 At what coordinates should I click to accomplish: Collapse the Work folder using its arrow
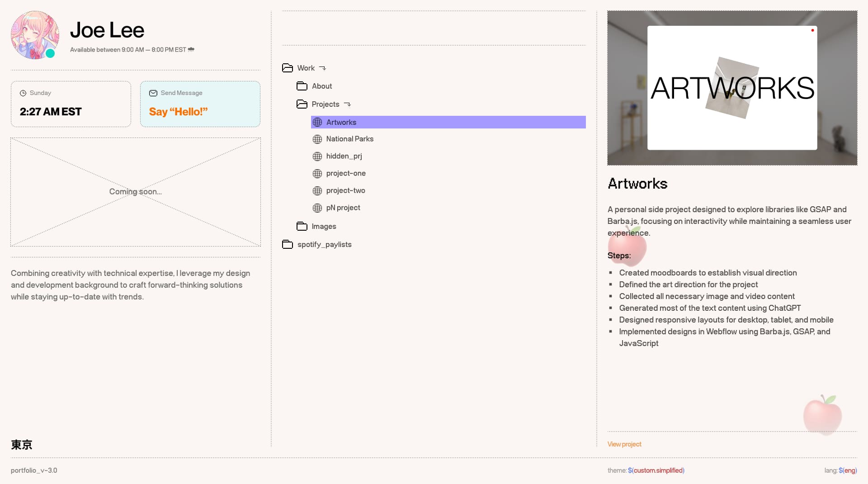pyautogui.click(x=322, y=68)
